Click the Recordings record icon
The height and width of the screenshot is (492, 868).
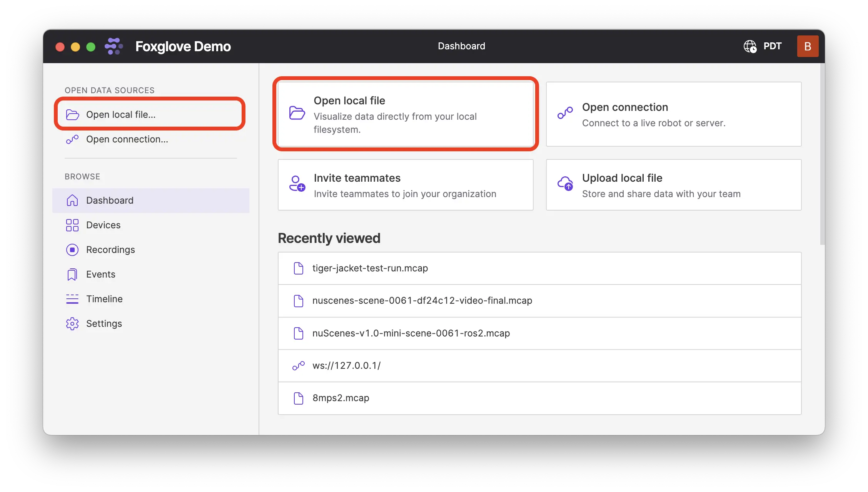[72, 250]
